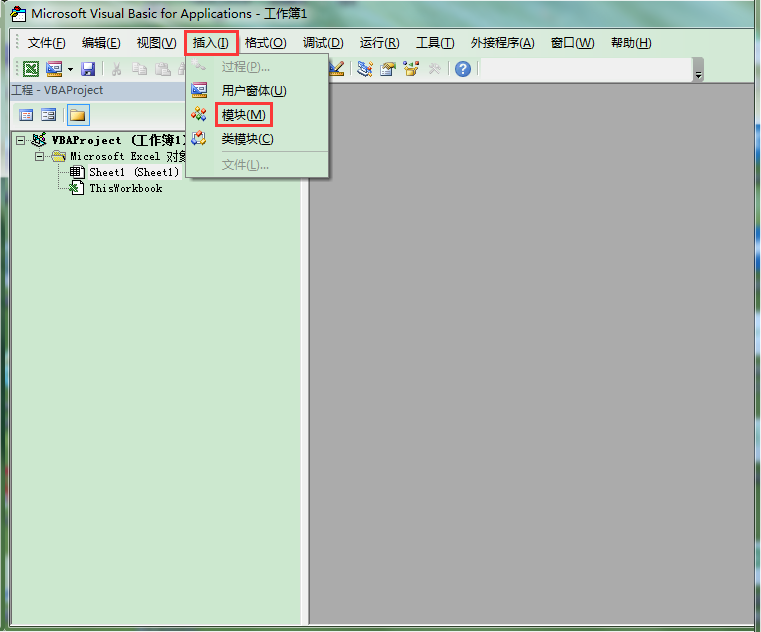
Task: Click Insert UserForm toolbar icon
Action: (54, 69)
